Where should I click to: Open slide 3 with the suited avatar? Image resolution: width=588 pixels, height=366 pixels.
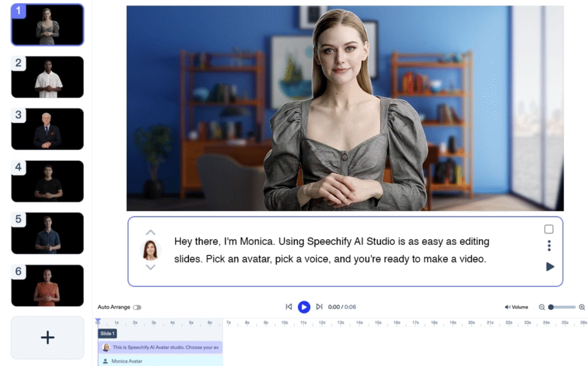click(x=48, y=129)
